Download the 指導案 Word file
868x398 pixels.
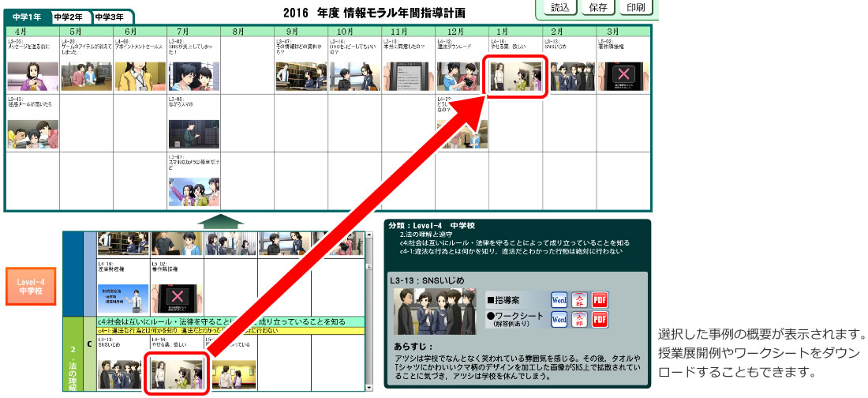pos(559,299)
